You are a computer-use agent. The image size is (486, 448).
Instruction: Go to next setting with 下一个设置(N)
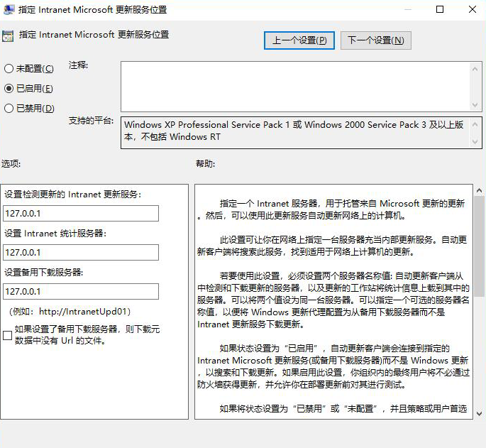(375, 40)
